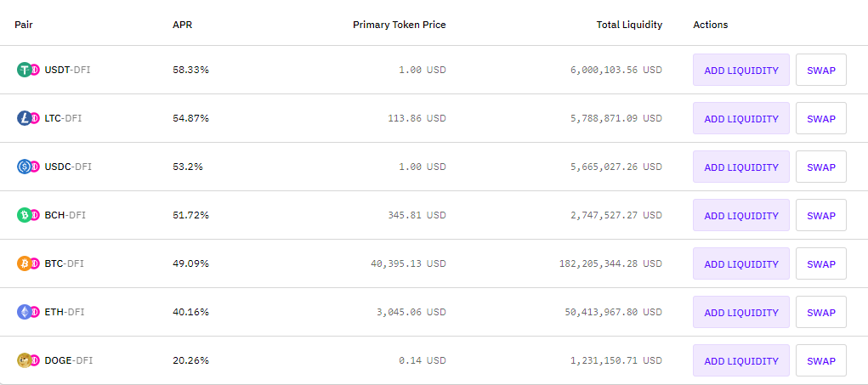Click the pink DFI icon beside USDT

(35, 71)
